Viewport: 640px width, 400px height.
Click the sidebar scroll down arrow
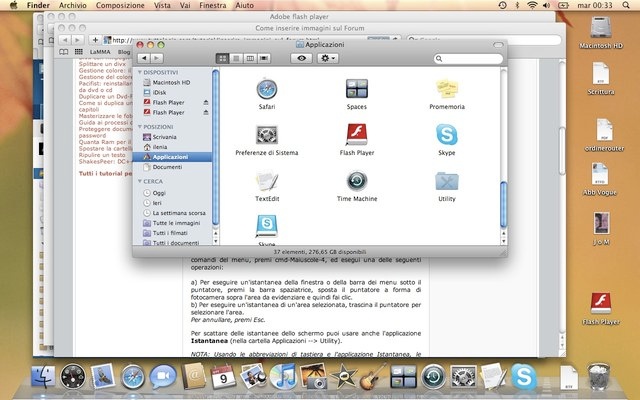216,241
